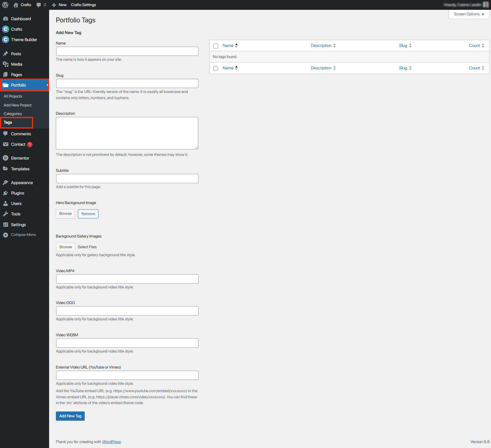Click Browse under Hero Background Image
This screenshot has width=491, height=448.
(65, 214)
